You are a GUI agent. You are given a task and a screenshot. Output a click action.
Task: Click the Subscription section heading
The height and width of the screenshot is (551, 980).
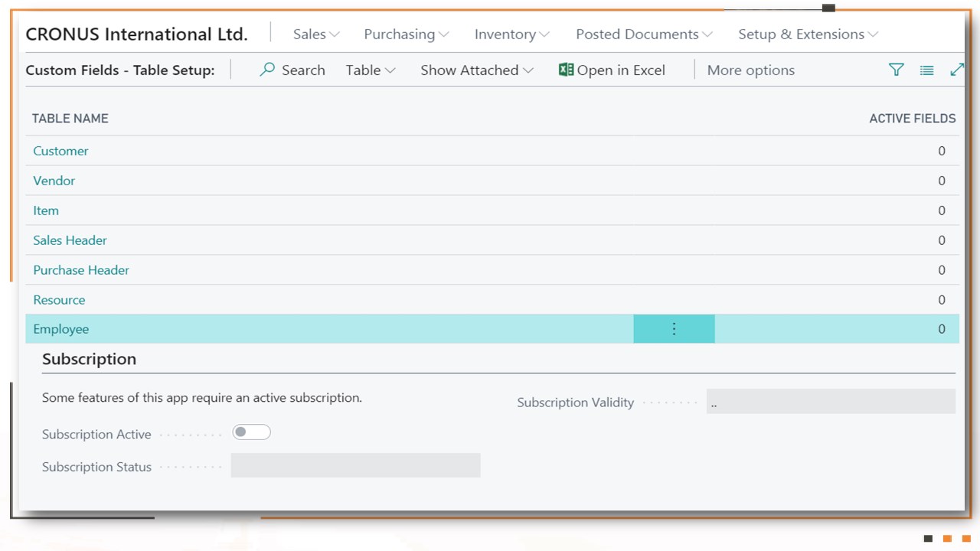coord(89,359)
